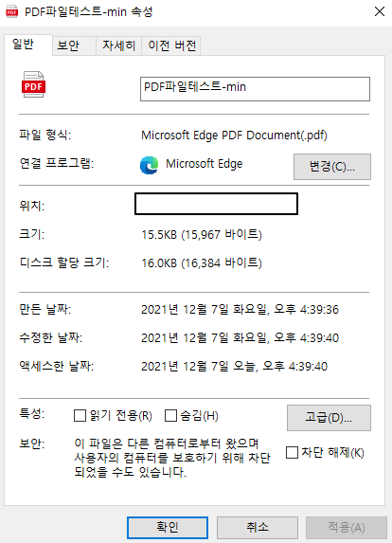Click the PDF icon in the title bar
Screen dimensions: 392x543
(x=12, y=11)
